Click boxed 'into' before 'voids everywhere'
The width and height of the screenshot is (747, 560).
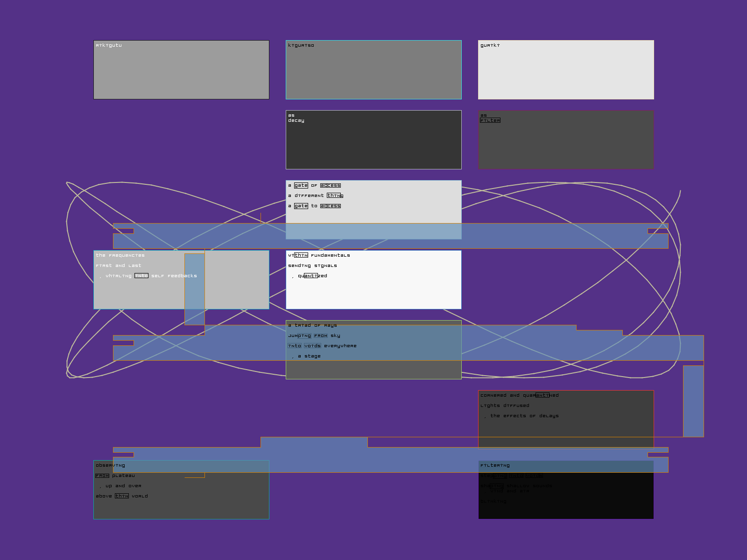(294, 346)
